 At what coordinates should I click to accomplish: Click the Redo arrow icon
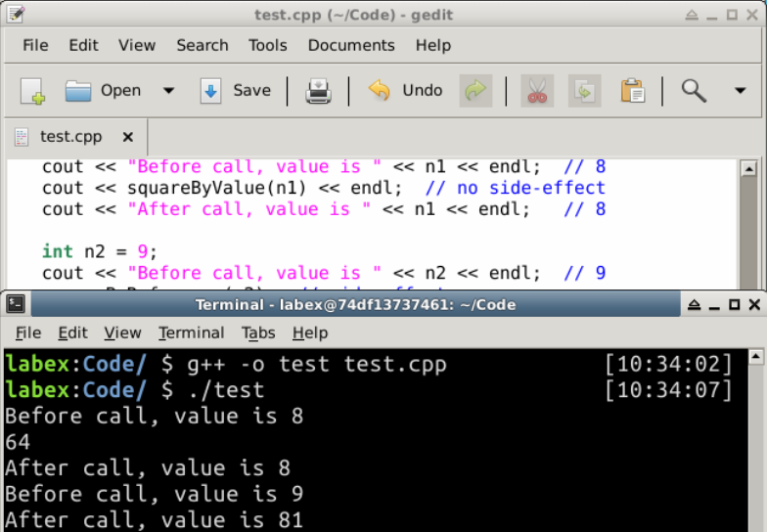(x=475, y=91)
